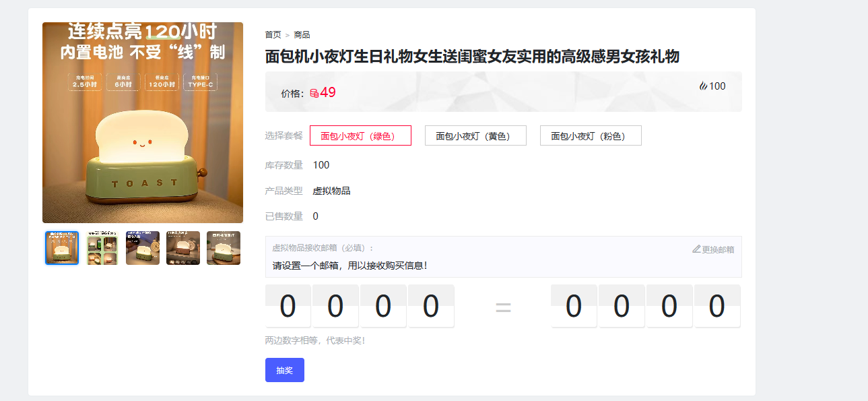
Task: Click the sold count 0 beside 已售数量
Action: click(316, 216)
